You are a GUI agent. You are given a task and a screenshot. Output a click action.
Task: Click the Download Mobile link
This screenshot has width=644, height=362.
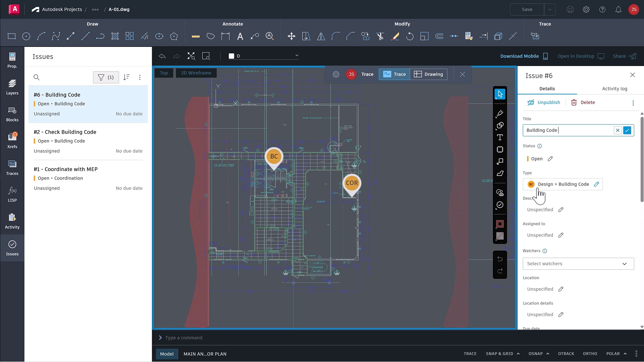pos(524,56)
